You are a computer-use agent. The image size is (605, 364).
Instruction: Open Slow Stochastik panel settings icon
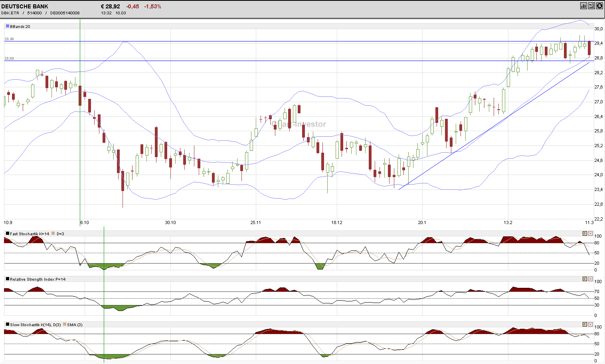click(585, 325)
